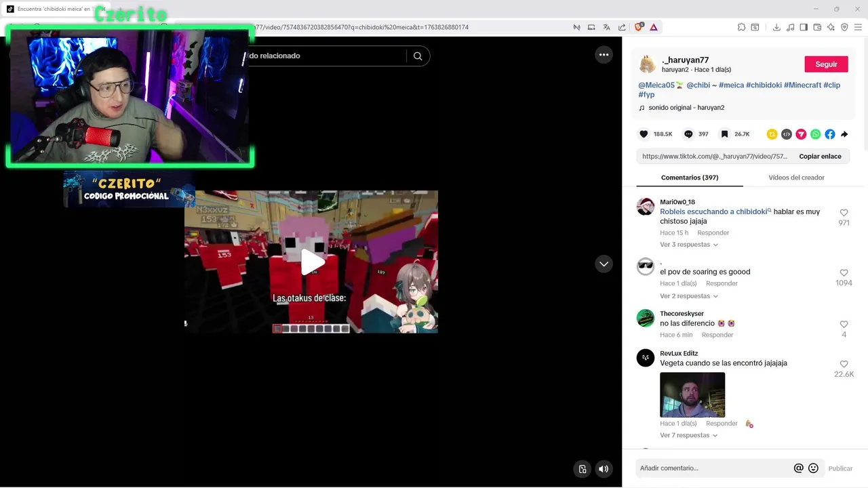Switch to the Comentarios (397) tab
868x488 pixels.
tap(690, 178)
